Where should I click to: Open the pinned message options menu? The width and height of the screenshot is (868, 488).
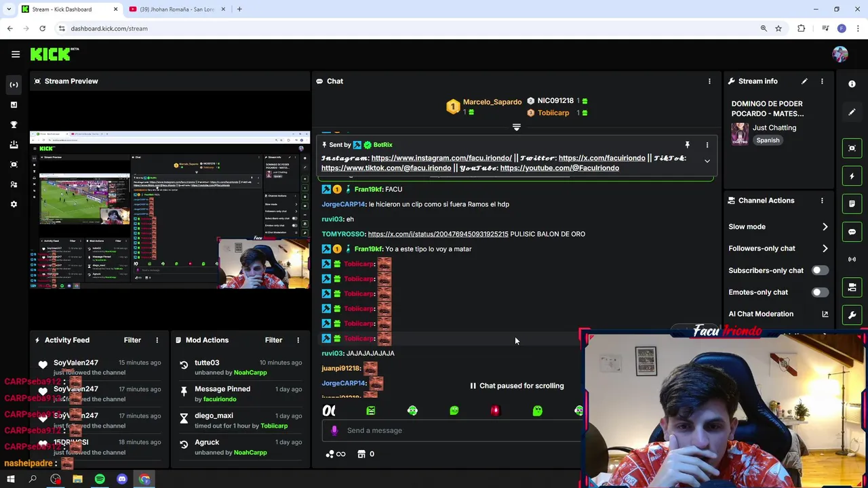[707, 145]
